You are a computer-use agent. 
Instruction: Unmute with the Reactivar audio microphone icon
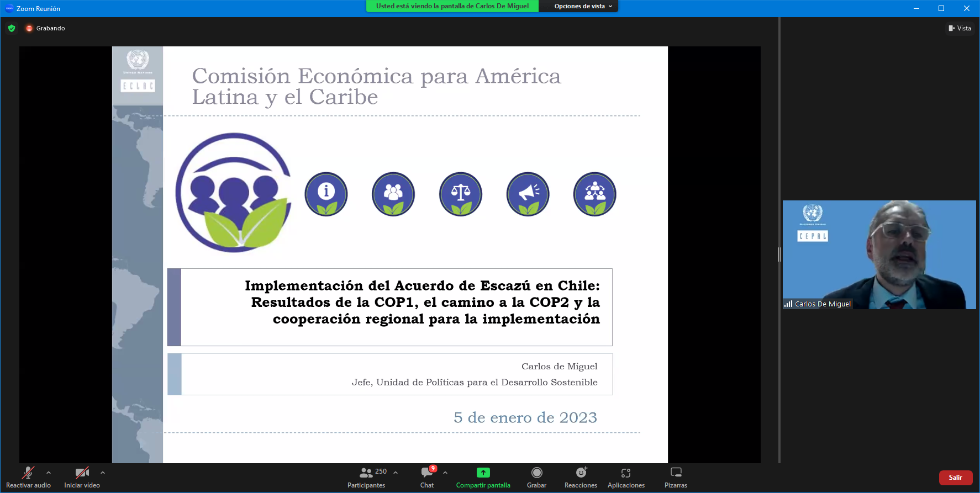click(x=28, y=473)
